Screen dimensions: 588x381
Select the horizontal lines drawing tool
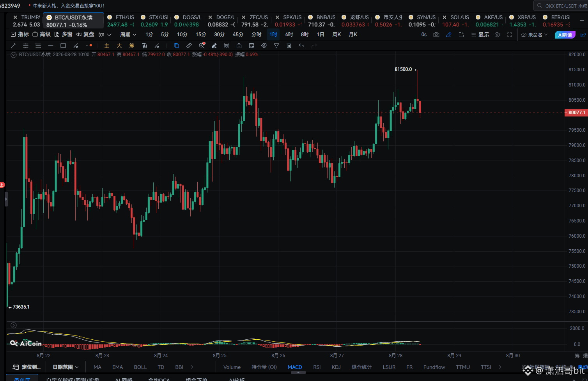38,46
